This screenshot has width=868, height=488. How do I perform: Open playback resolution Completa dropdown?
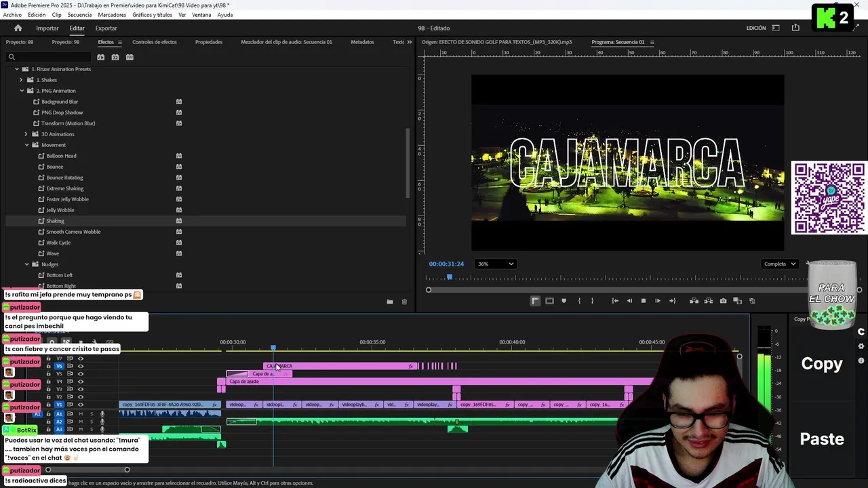click(x=780, y=264)
